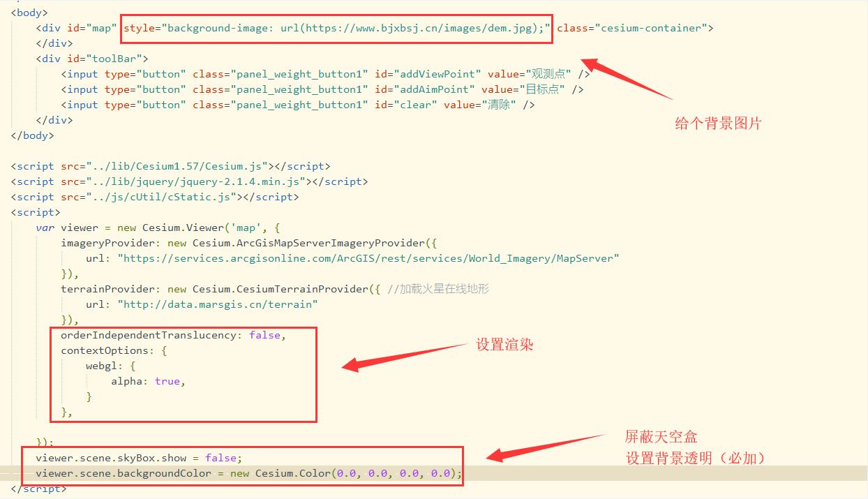Image resolution: width=868 pixels, height=499 pixels.
Task: Click the closing </body> tag
Action: 33,135
